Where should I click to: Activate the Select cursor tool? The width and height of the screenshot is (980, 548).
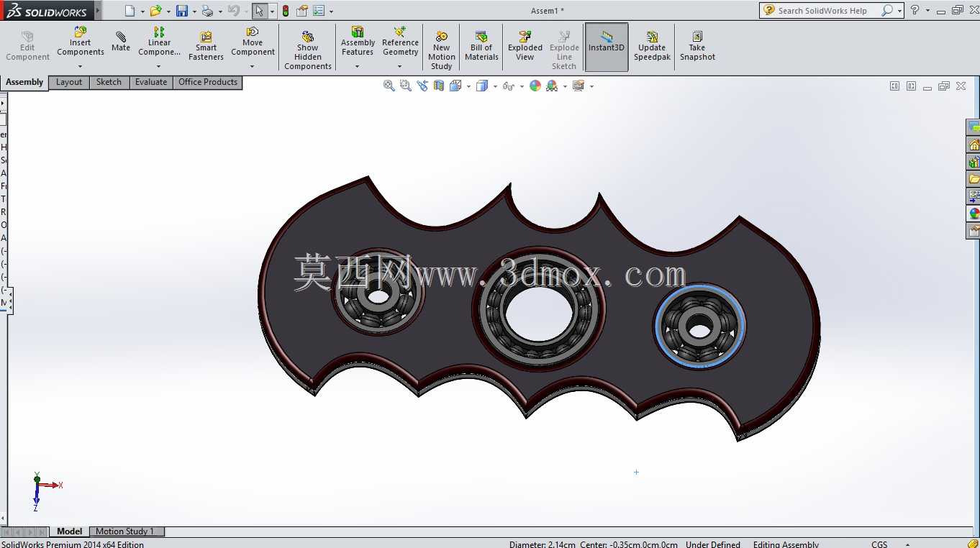click(259, 11)
